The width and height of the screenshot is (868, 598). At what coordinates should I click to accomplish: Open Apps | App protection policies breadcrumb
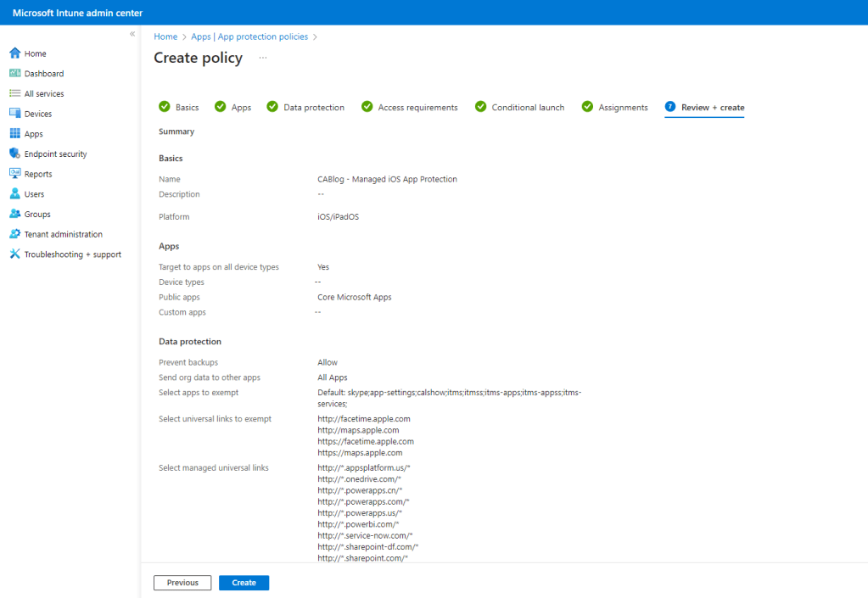coord(249,36)
